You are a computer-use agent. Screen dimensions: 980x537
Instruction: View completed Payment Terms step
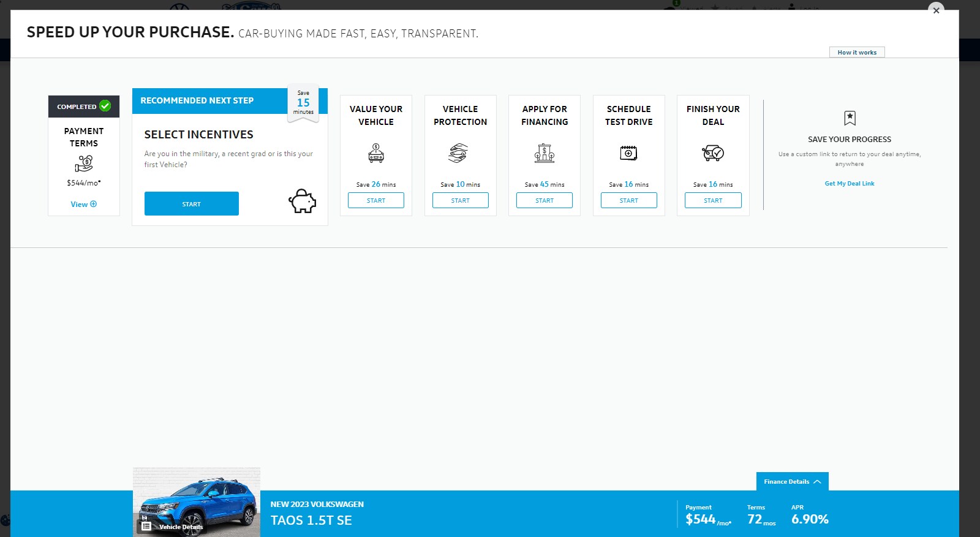coord(83,205)
